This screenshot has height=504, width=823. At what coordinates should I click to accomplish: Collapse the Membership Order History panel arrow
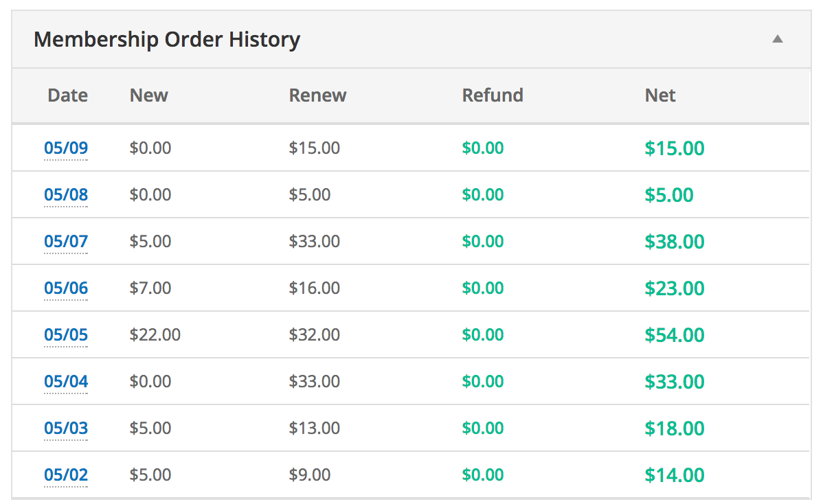coord(777,39)
